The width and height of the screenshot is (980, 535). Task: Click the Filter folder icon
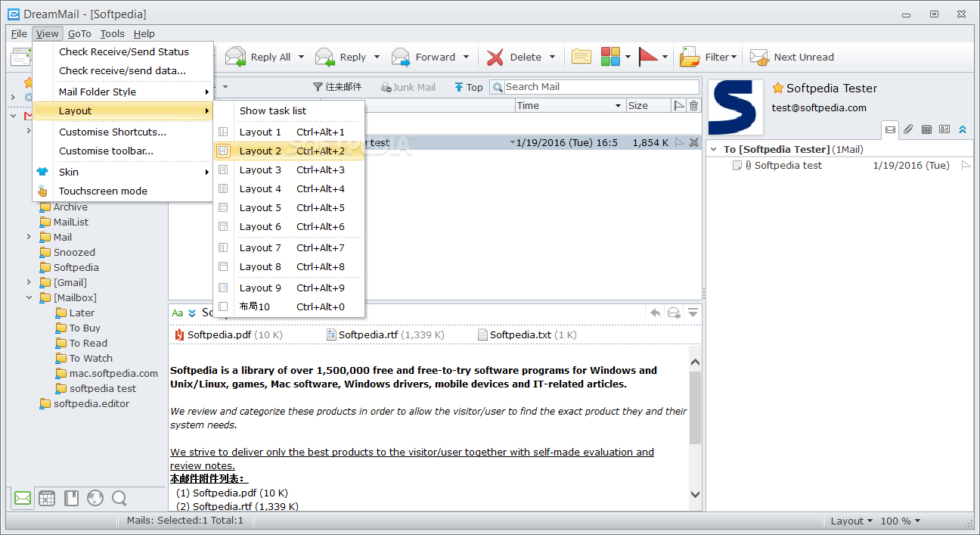[x=690, y=57]
